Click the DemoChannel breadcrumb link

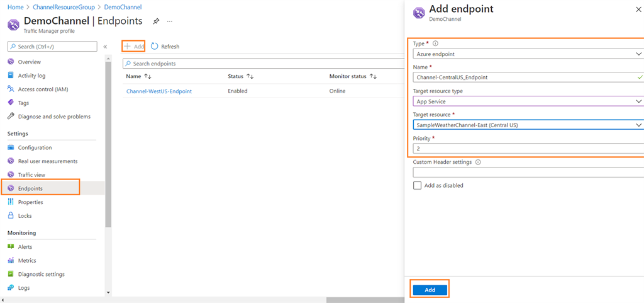click(x=123, y=7)
